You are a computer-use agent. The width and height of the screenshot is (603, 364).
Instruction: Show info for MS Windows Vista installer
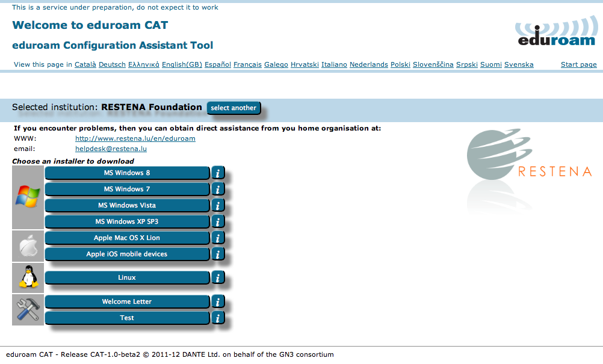click(217, 206)
